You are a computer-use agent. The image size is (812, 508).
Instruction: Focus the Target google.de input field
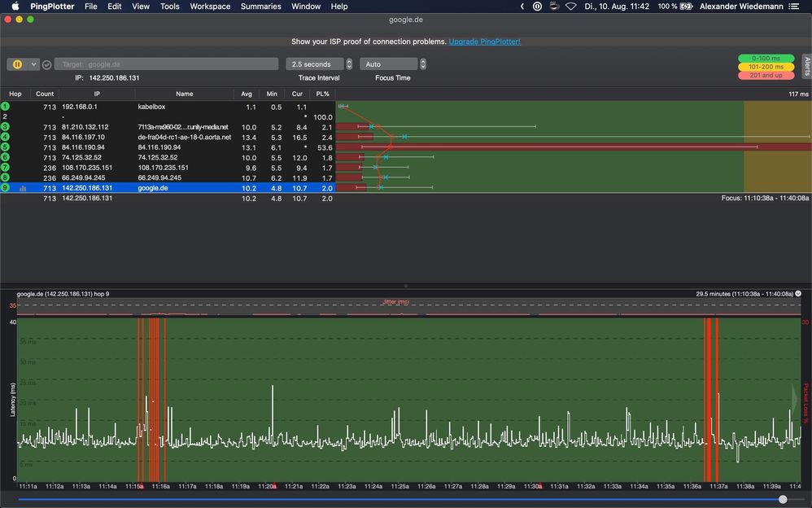[166, 64]
